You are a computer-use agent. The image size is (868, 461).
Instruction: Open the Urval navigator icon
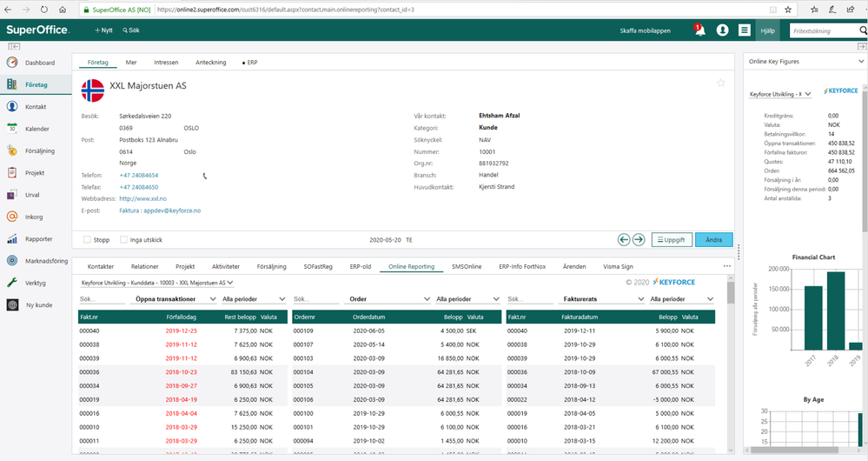tap(12, 195)
